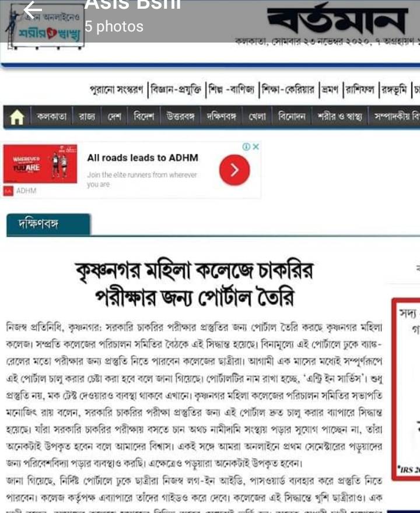Select the রাজ্য navigation item
420x513 pixels.
click(x=87, y=117)
